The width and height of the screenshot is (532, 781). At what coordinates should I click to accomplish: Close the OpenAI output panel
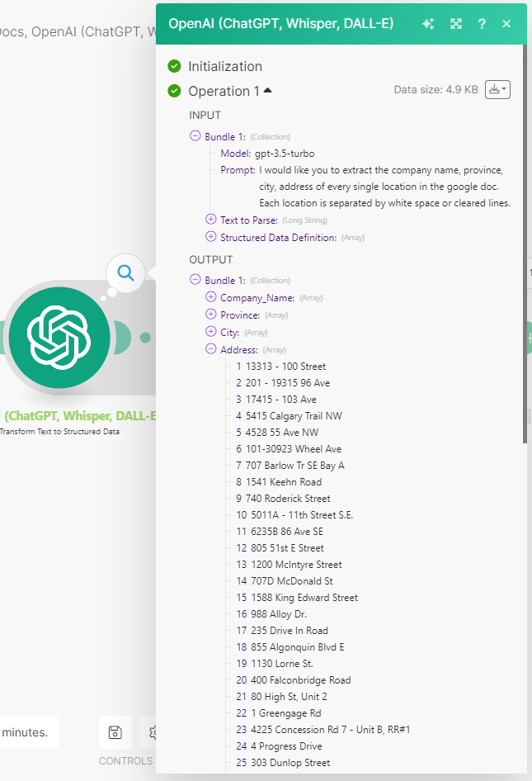506,23
